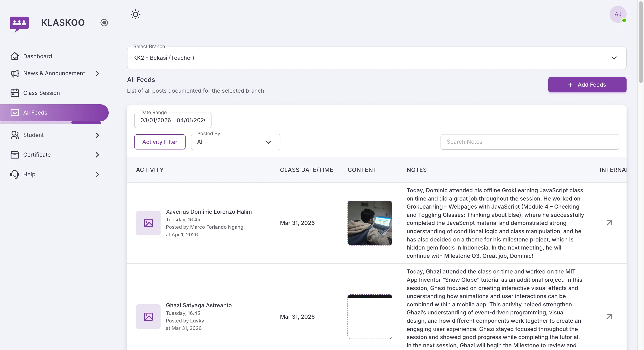644x350 pixels.
Task: Expand the Student submenu chevron
Action: point(97,135)
